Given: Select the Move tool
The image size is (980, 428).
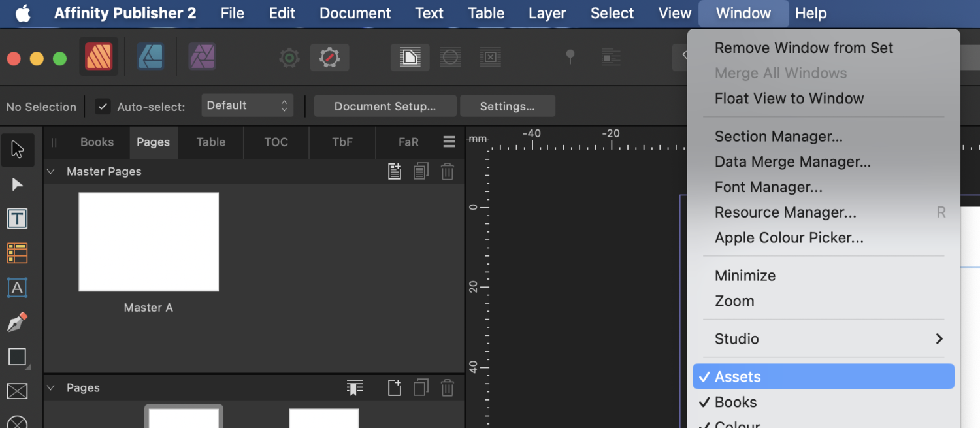Looking at the screenshot, I should [x=18, y=150].
